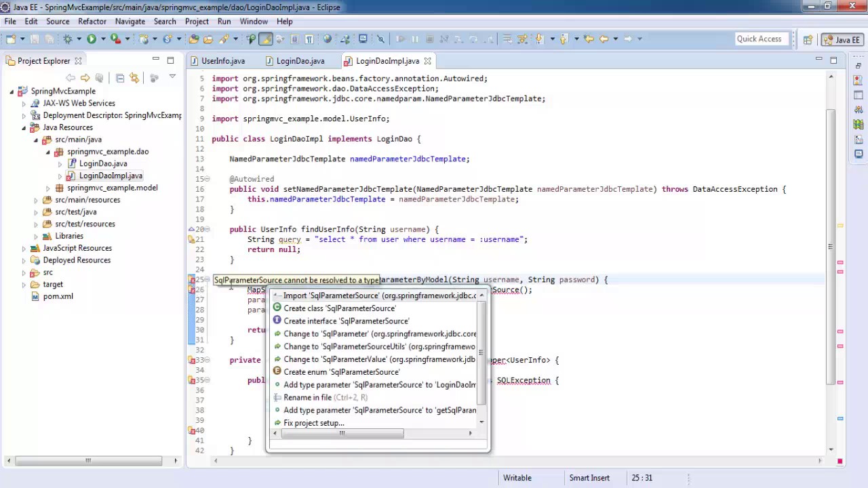The height and width of the screenshot is (488, 868).
Task: Click the Open Perspective icon
Action: click(x=808, y=40)
